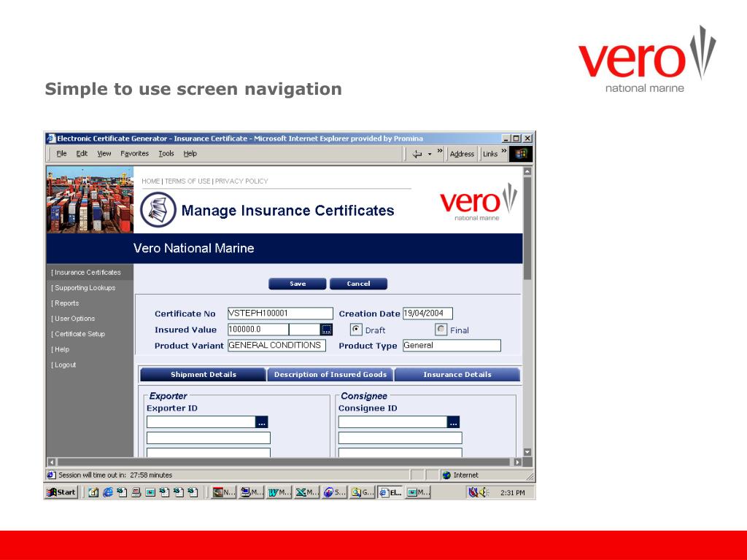Click the Certificate No input field
The height and width of the screenshot is (560, 747).
click(280, 314)
